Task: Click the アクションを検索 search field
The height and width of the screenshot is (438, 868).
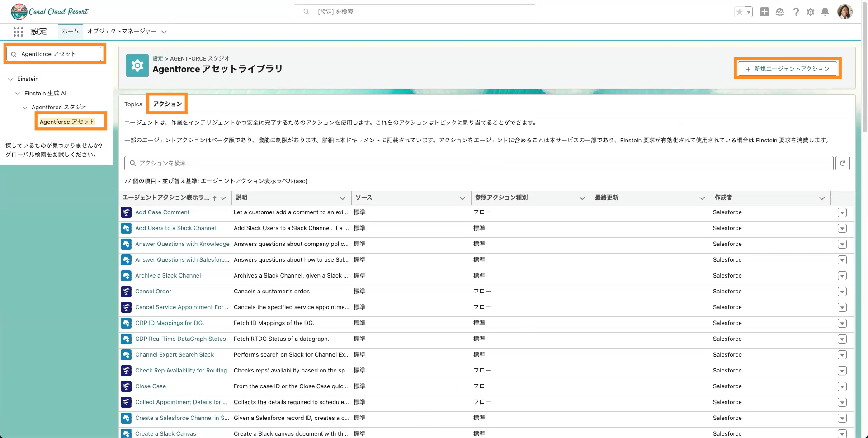Action: 479,163
